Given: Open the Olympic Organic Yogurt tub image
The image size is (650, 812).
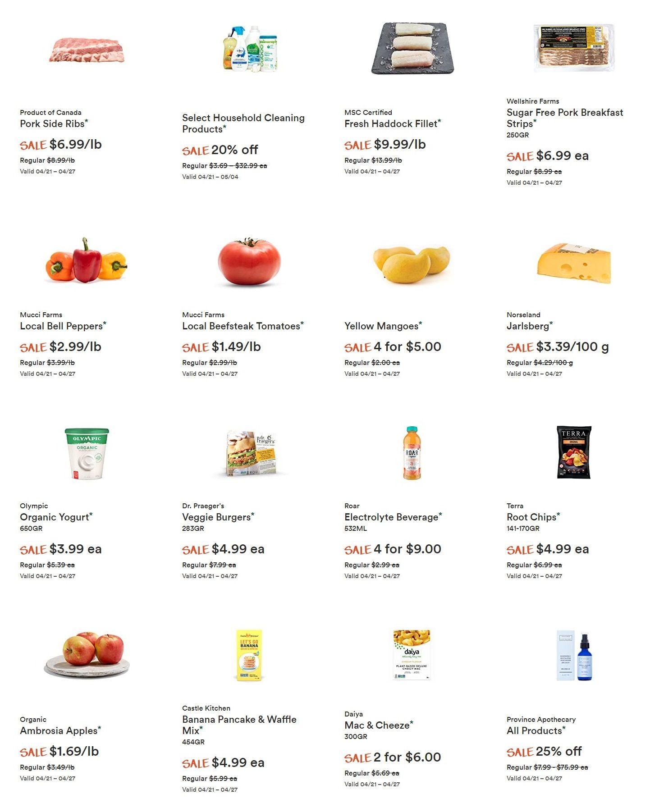Looking at the screenshot, I should (87, 453).
